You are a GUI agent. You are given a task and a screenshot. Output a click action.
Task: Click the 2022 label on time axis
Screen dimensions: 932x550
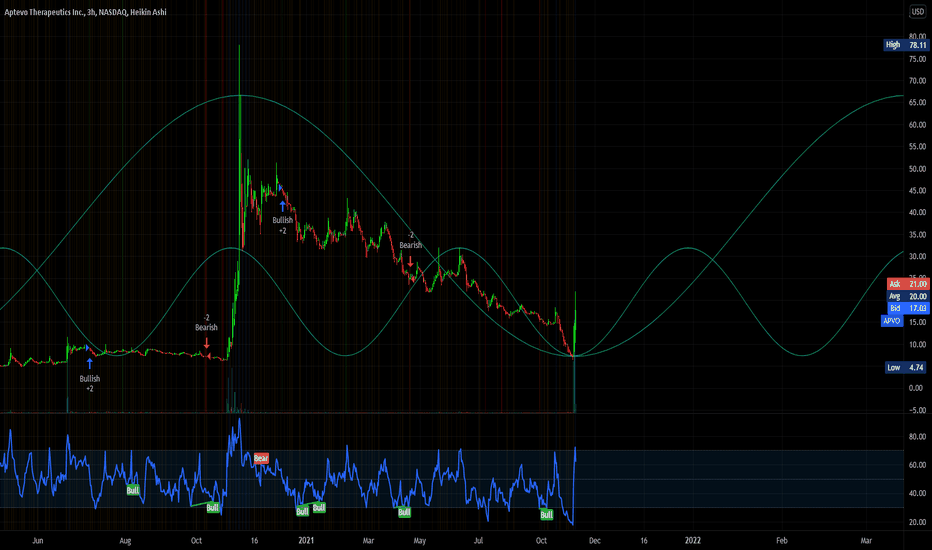[x=692, y=540]
